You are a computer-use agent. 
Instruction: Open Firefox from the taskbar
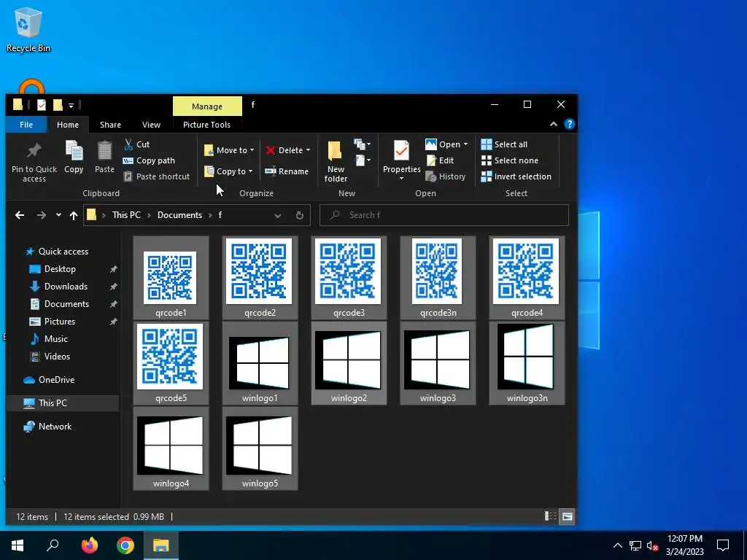(x=90, y=545)
